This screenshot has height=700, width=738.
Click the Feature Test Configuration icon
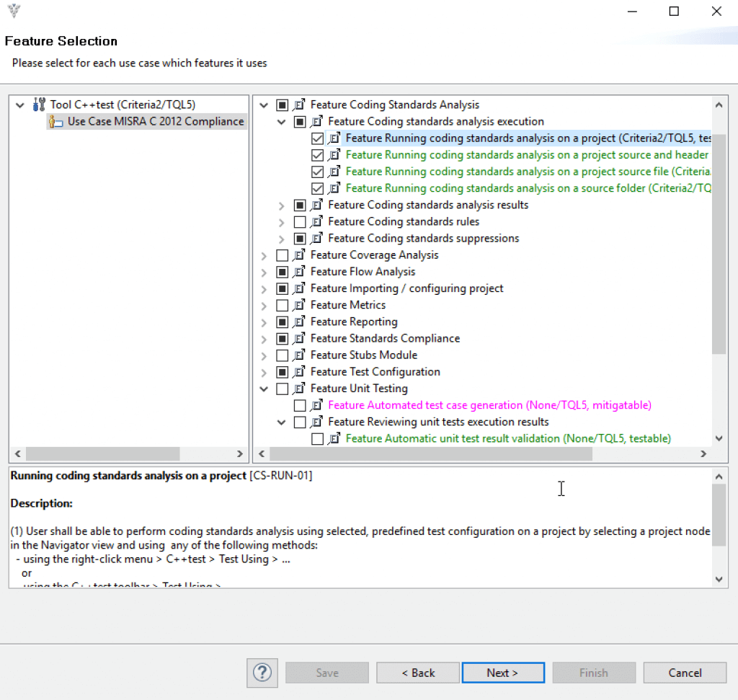coord(299,373)
